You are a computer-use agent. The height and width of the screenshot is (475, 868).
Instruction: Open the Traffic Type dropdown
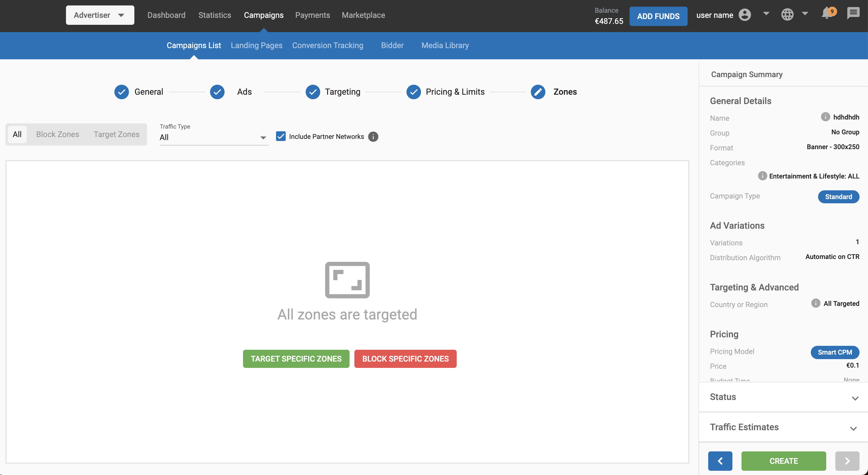(214, 137)
